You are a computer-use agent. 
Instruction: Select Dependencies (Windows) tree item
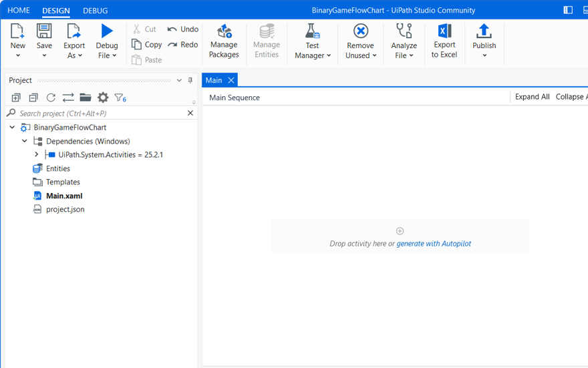88,142
